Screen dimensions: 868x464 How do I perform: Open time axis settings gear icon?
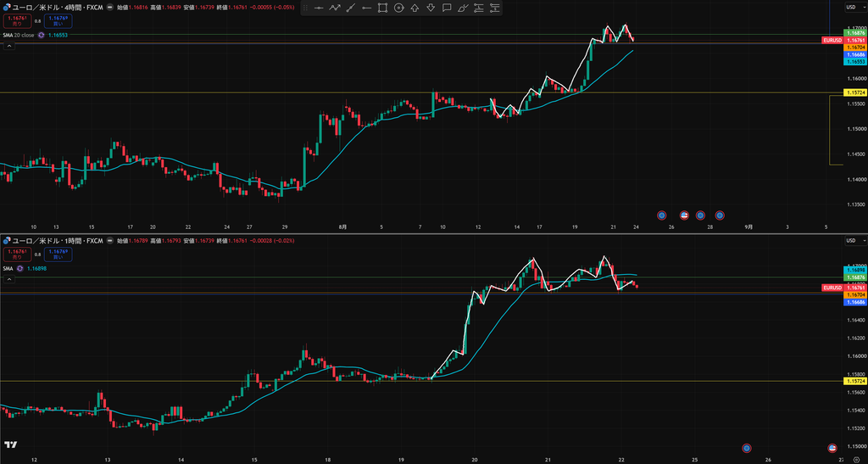856,460
